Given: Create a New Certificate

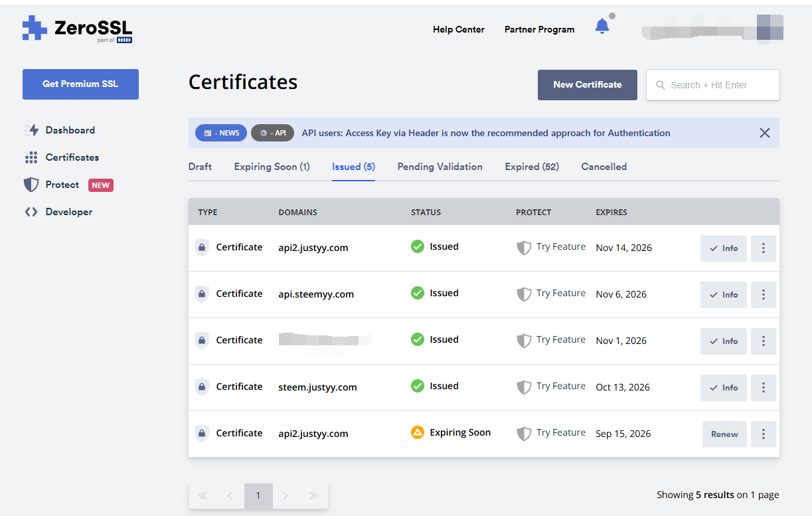Looking at the screenshot, I should (588, 85).
